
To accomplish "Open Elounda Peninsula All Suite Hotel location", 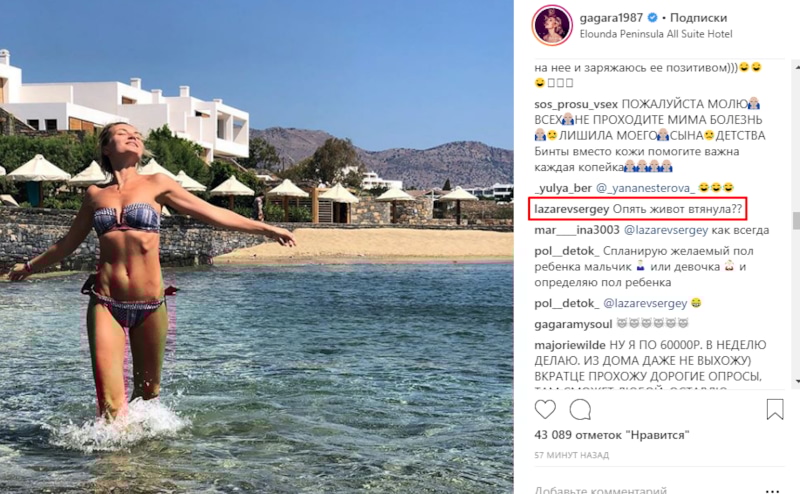I will (x=656, y=34).
